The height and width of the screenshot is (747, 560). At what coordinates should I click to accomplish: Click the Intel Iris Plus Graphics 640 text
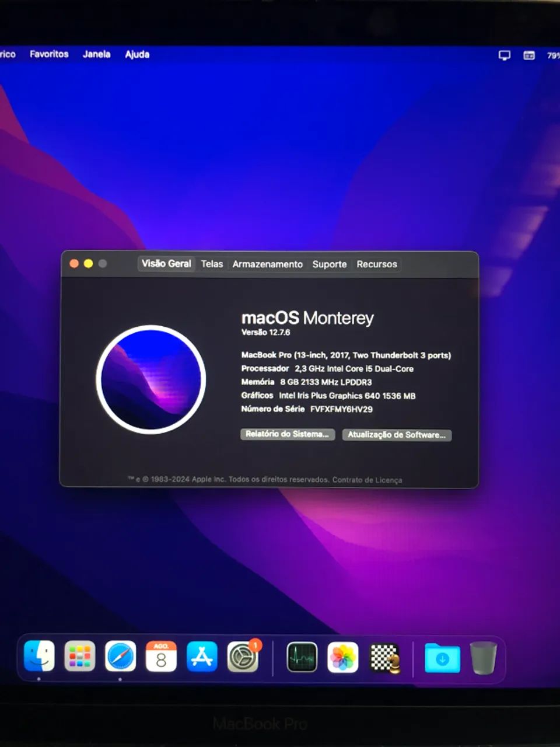point(347,396)
